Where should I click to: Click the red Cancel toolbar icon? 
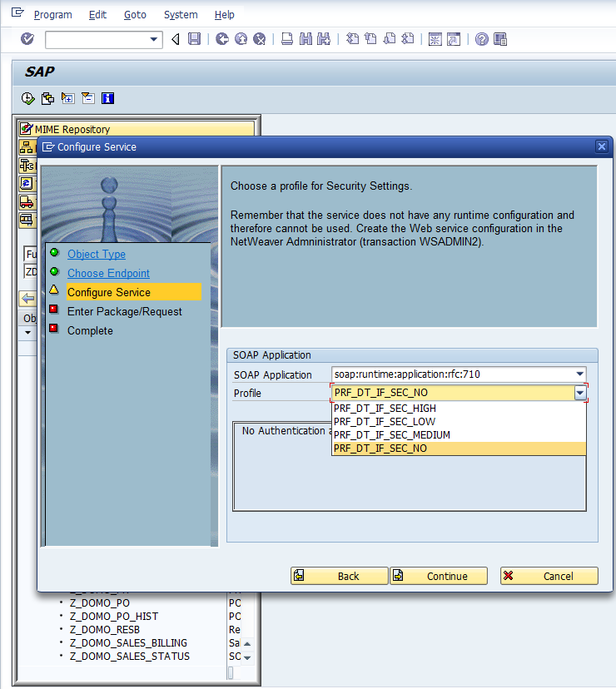click(259, 39)
